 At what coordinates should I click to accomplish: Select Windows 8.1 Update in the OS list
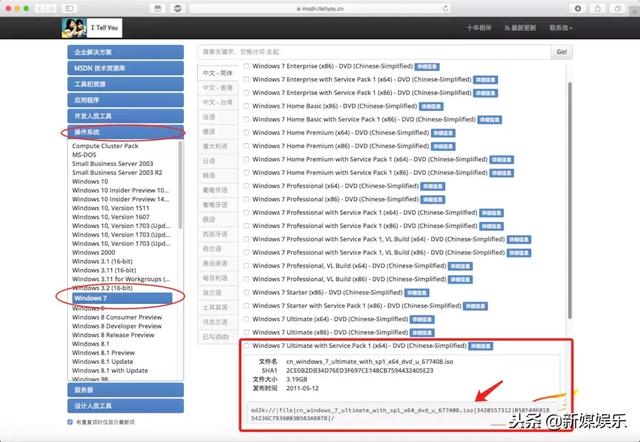[102, 362]
